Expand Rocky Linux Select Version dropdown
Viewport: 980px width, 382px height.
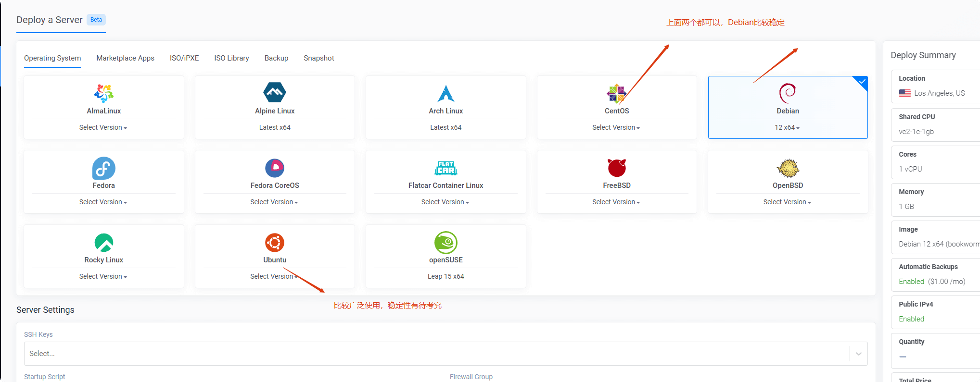point(103,276)
